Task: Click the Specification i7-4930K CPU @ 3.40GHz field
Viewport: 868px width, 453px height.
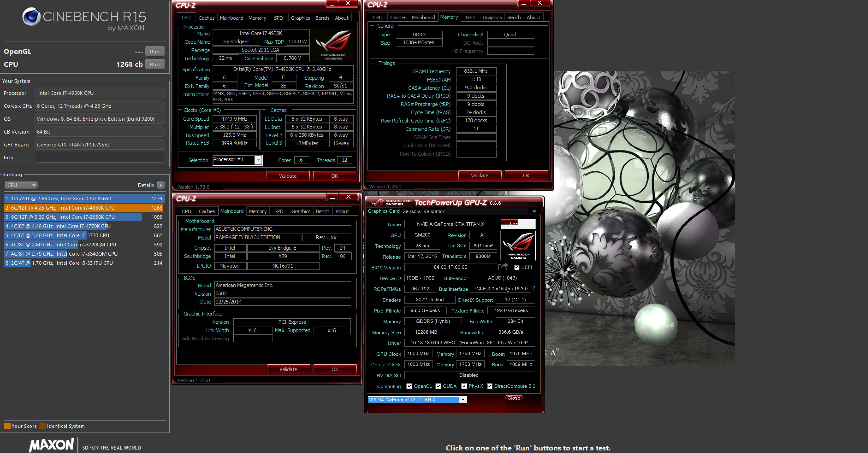Action: pos(283,69)
